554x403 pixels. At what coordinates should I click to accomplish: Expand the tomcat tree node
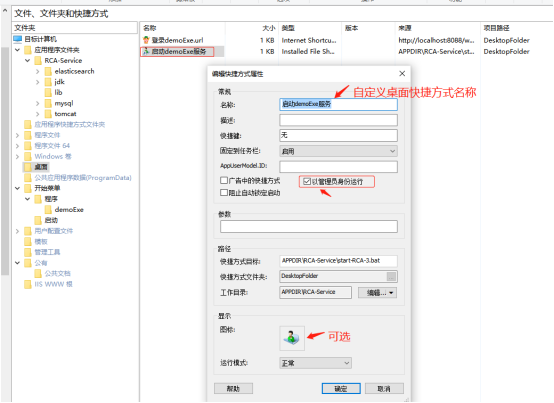point(38,114)
